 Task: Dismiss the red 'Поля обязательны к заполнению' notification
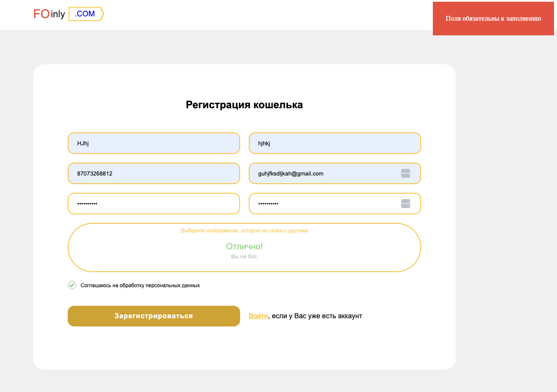(x=493, y=19)
